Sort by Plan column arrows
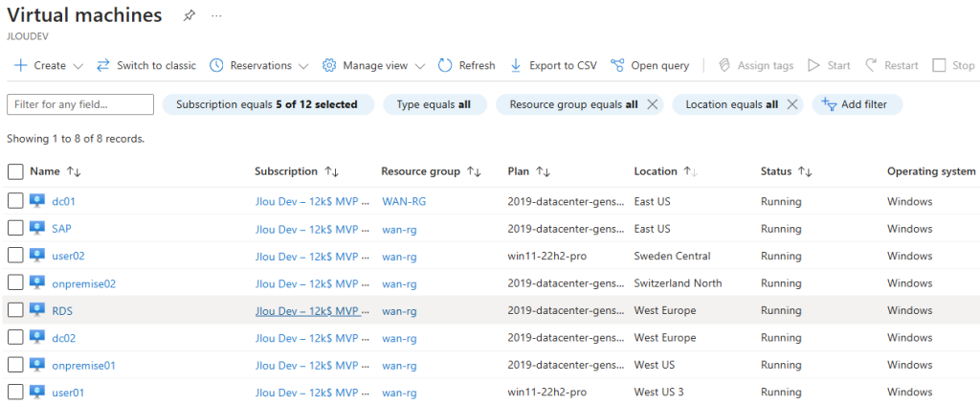This screenshot has height=405, width=980. click(544, 172)
